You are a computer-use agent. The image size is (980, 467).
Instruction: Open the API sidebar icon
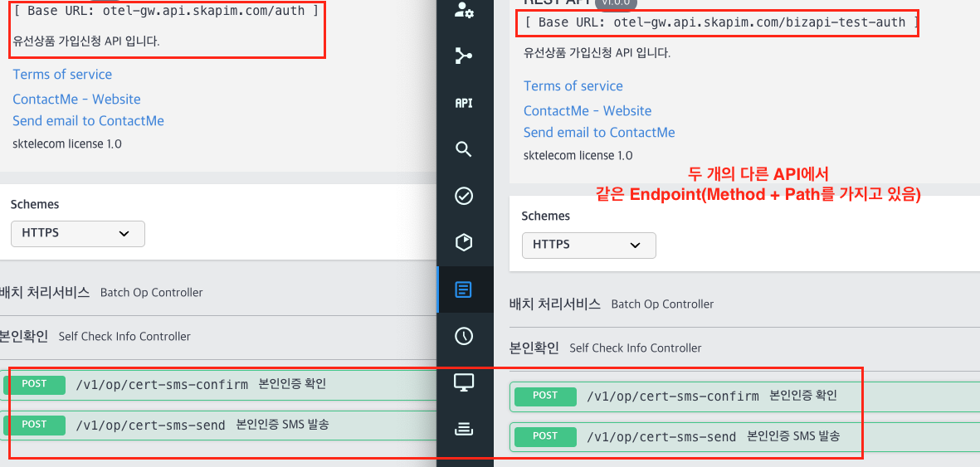coord(464,103)
